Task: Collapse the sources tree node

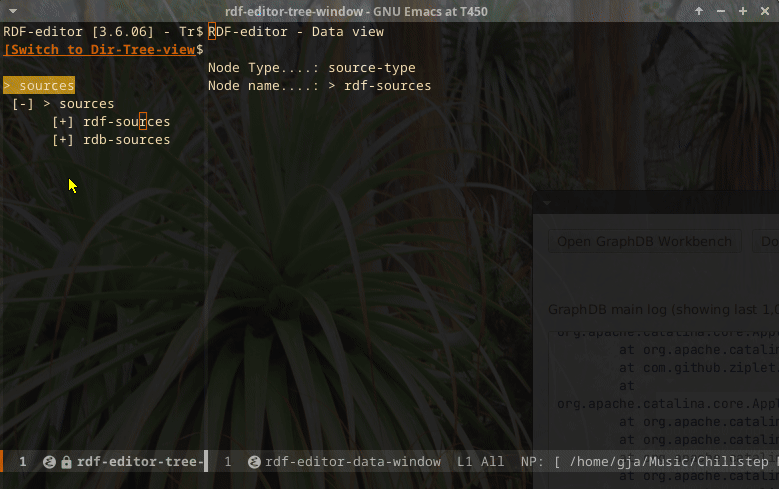Action: [23, 104]
